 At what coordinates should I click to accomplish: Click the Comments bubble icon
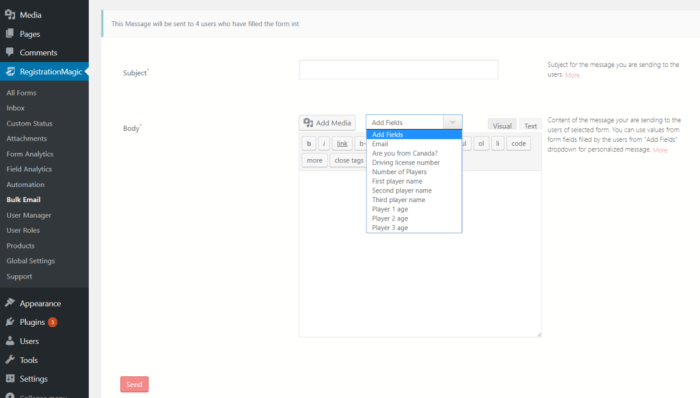10,52
